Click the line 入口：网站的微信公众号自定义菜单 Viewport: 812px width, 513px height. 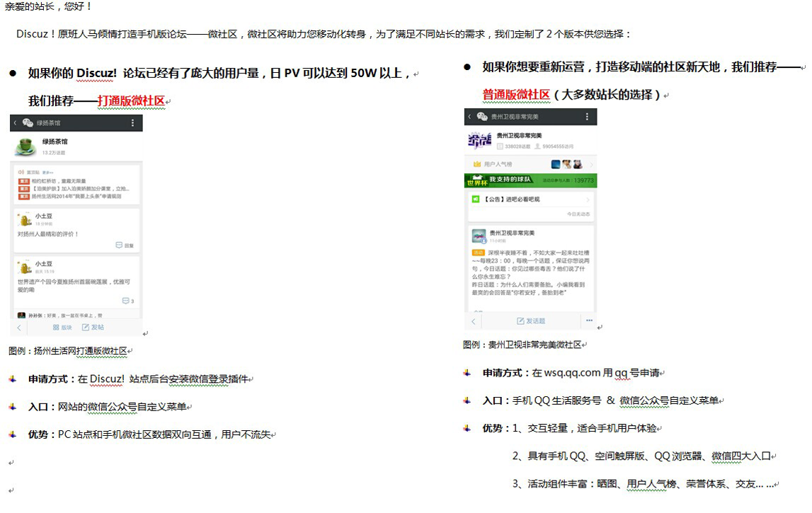pyautogui.click(x=107, y=407)
